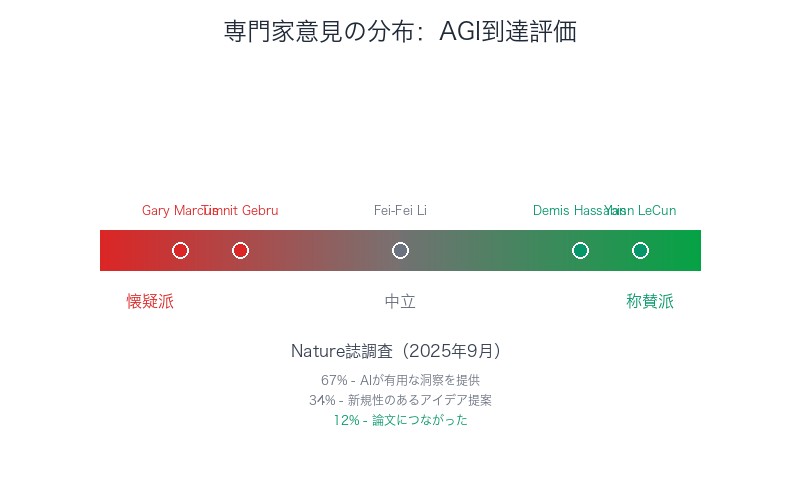Select Yann LeCun's marker circle

pyautogui.click(x=640, y=250)
